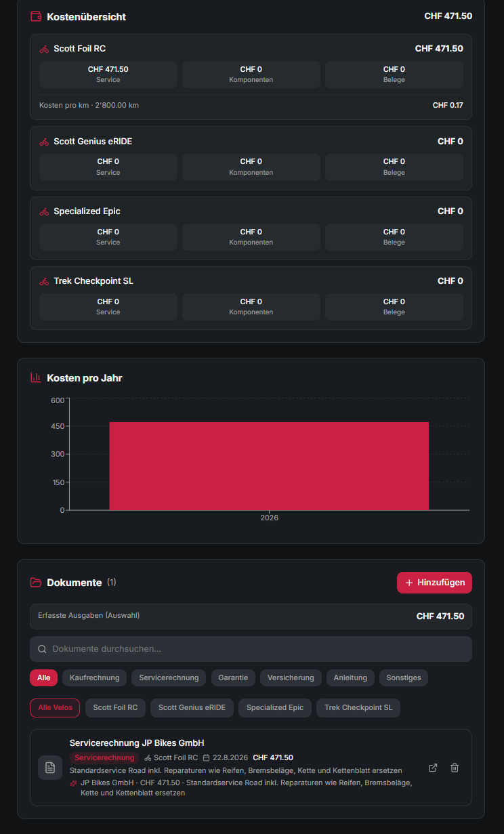Click the bike icon next to Trek Checkpoint SL card
Image resolution: width=504 pixels, height=834 pixels.
tap(44, 281)
